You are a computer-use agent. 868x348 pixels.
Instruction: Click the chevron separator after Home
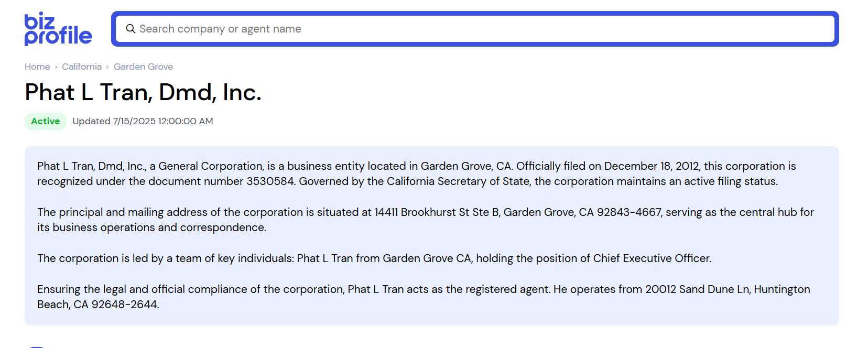tap(56, 67)
